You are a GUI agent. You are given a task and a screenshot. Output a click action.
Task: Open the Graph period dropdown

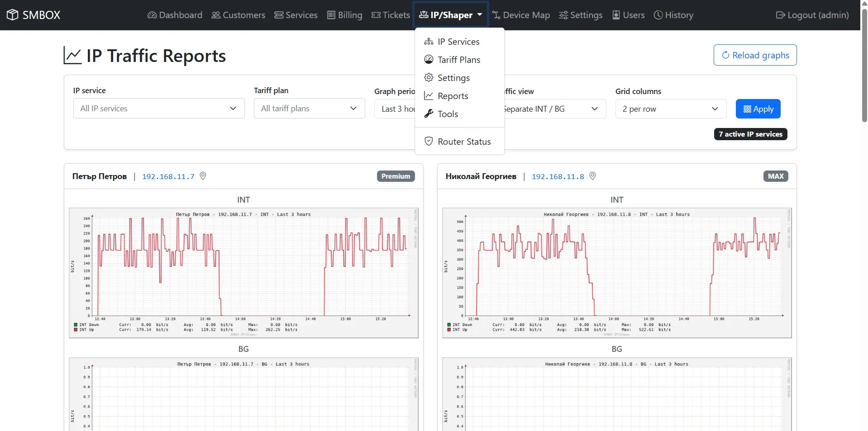(x=395, y=109)
